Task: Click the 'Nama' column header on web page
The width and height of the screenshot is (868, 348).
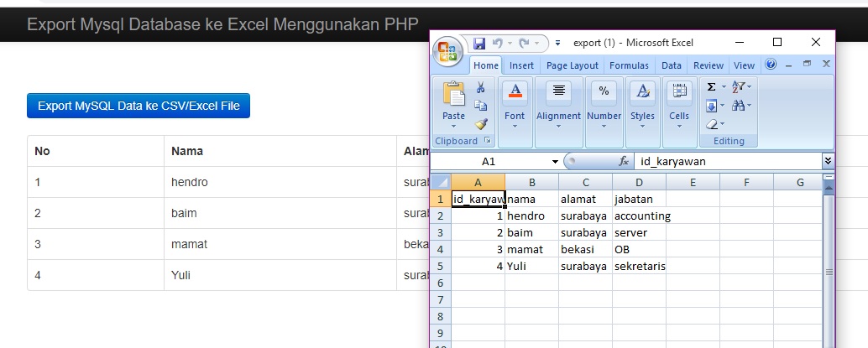Action: tap(187, 151)
